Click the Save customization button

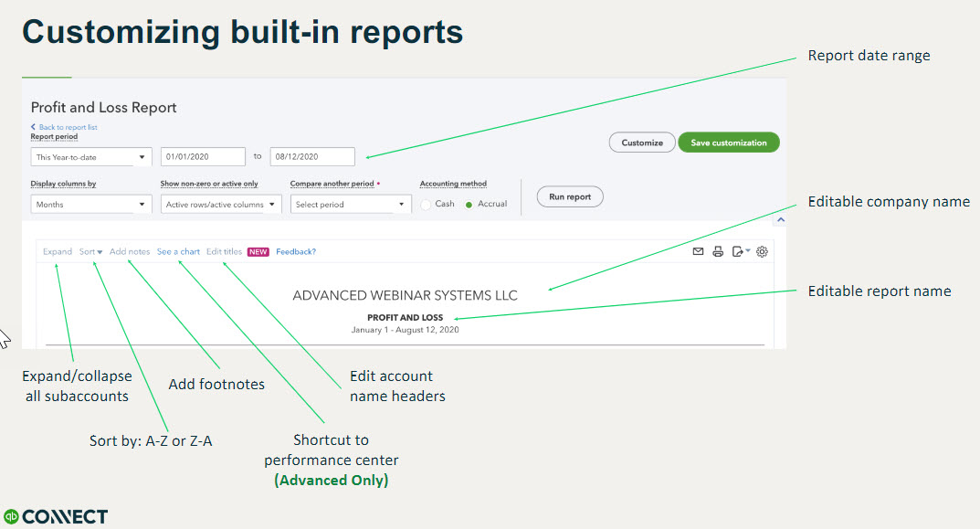pos(728,143)
